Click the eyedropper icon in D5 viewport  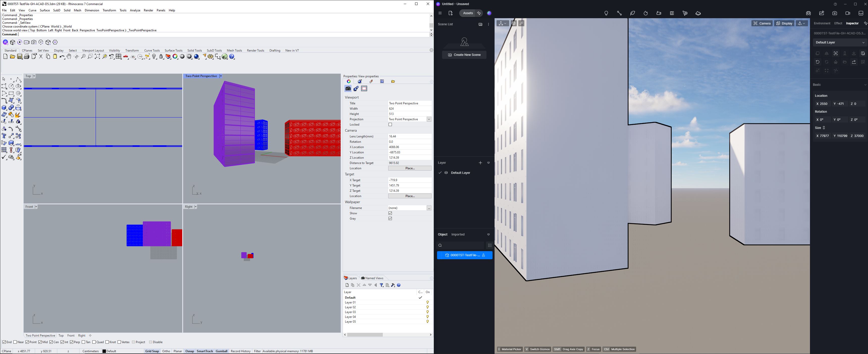pos(521,23)
